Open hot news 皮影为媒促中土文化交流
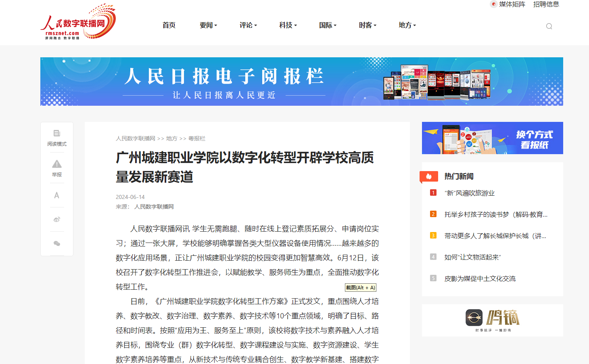Viewport: 589px width, 364px height. (480, 279)
